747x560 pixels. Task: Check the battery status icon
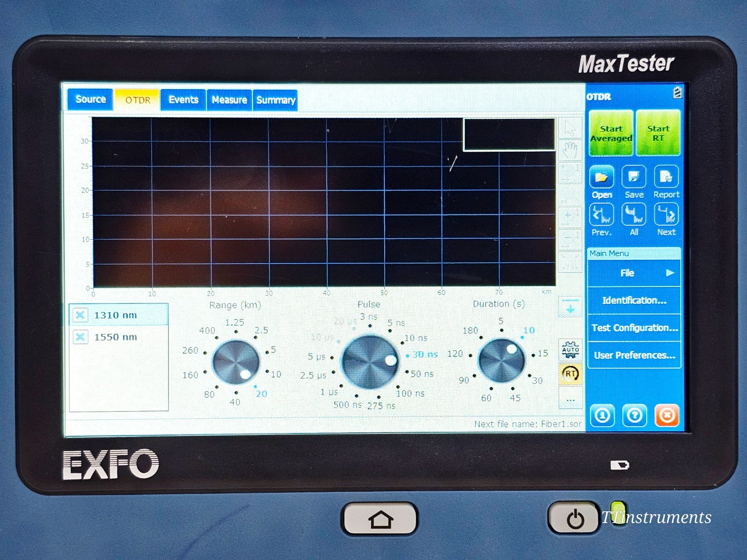[677, 93]
